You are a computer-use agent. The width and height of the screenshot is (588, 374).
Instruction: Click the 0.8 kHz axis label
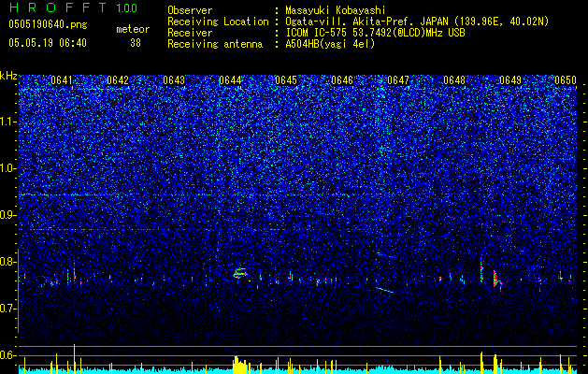click(x=8, y=262)
